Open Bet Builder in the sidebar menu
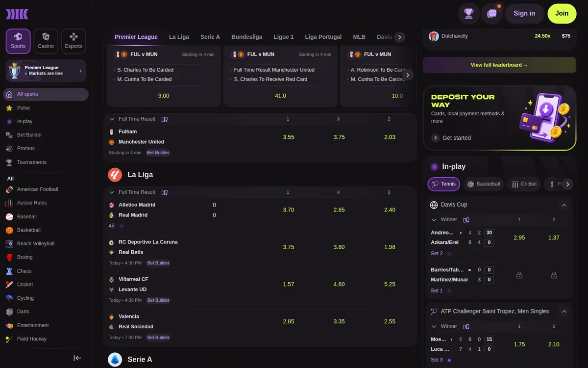Screen dimensions: 588x368 [x=29, y=135]
